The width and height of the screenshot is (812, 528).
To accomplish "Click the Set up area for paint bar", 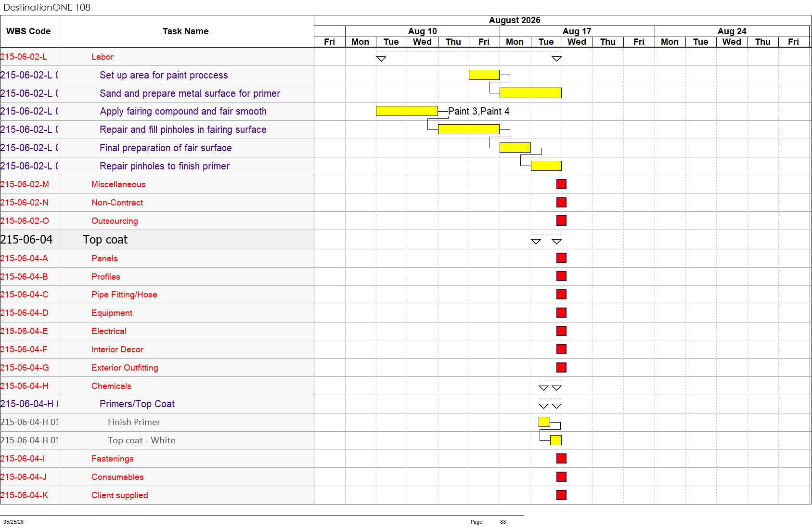I will 484,75.
